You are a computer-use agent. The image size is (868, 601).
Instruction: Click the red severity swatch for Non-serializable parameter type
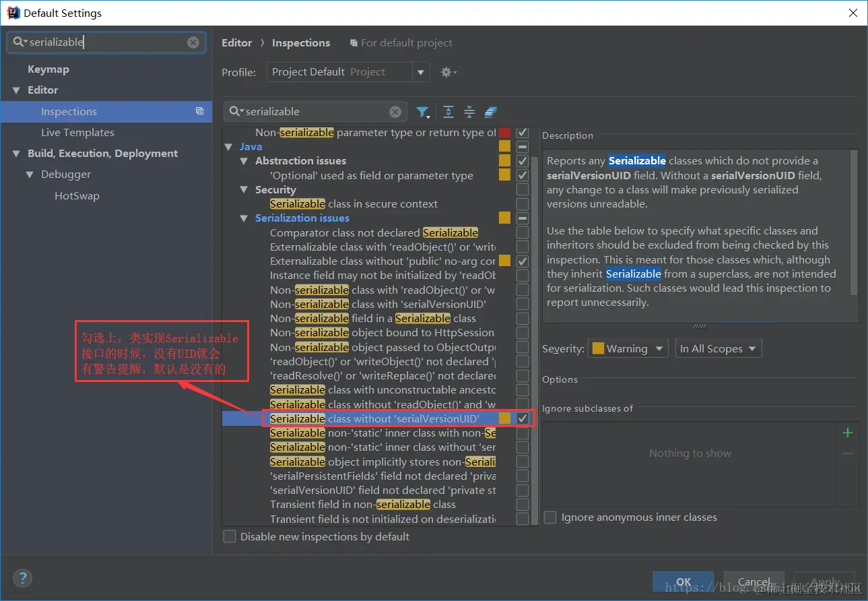pyautogui.click(x=504, y=133)
